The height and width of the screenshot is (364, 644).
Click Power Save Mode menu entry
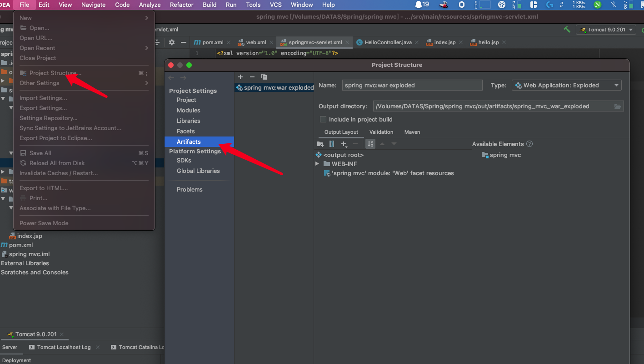(84, 223)
